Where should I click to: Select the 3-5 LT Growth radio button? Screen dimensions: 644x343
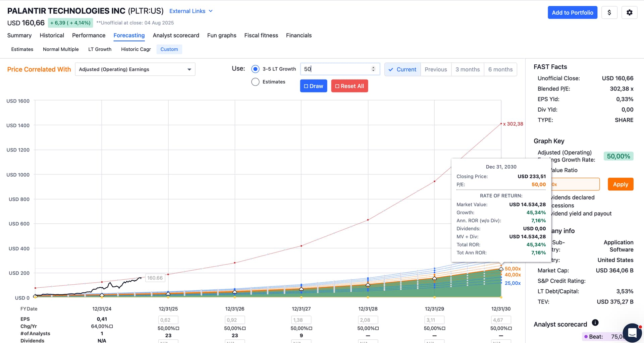255,69
